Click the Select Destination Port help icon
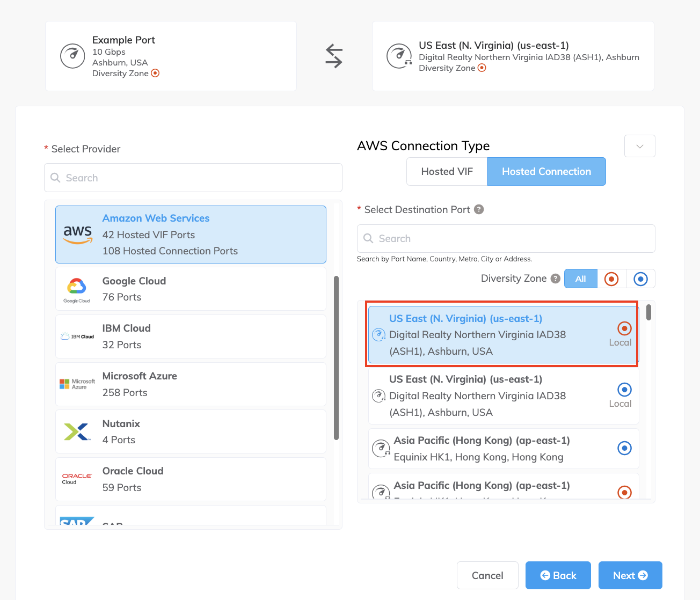The image size is (700, 600). [x=479, y=209]
